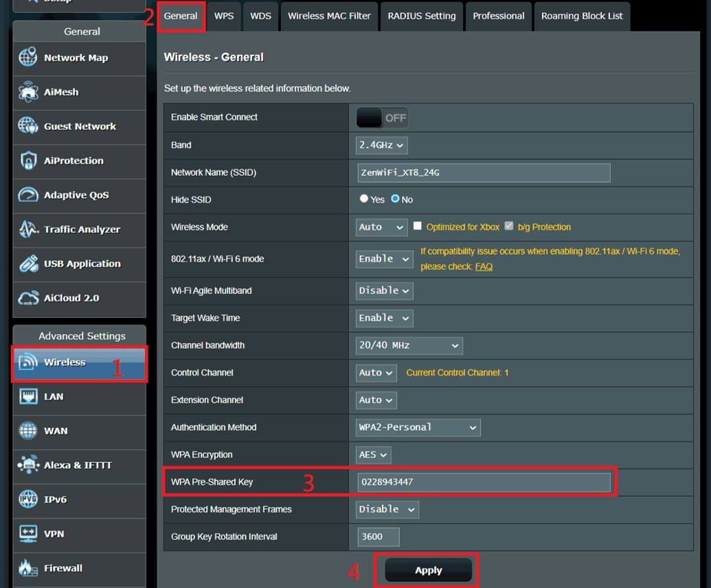Select Yes for Hide SSID
The width and height of the screenshot is (711, 588).
point(364,199)
